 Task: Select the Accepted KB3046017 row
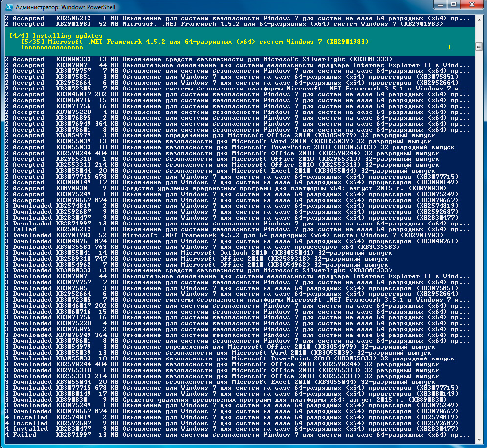tap(238, 94)
